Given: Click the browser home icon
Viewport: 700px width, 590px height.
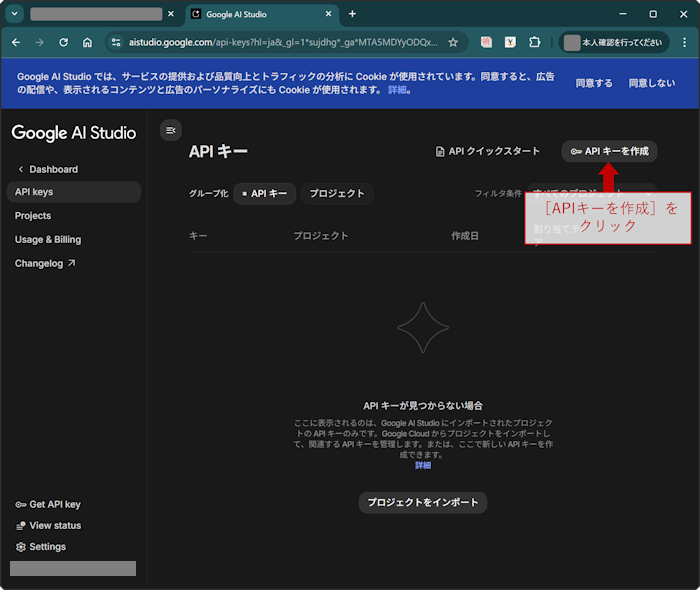Looking at the screenshot, I should (88, 43).
